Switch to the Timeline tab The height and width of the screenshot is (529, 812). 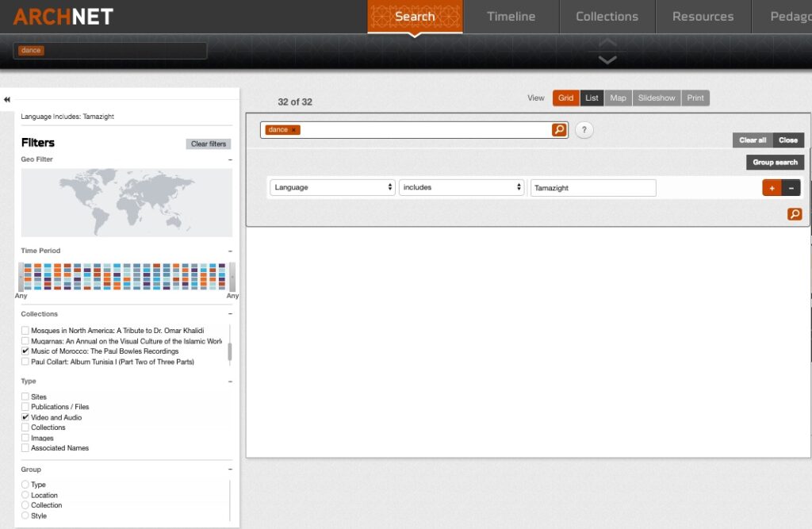point(511,16)
